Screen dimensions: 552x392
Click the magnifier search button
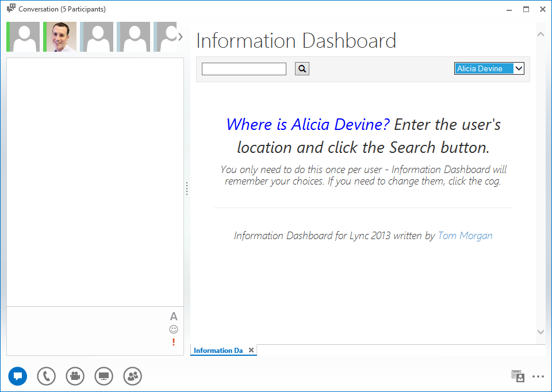(302, 68)
